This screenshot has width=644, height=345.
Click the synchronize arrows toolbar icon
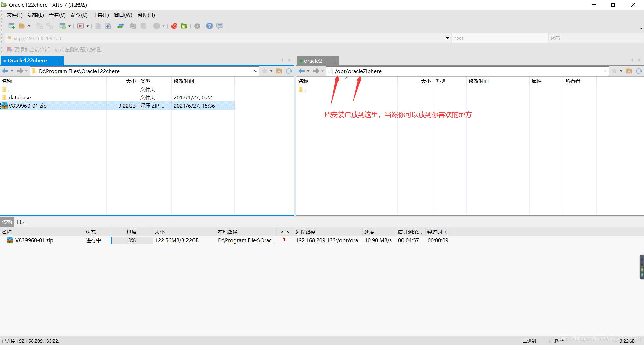coord(121,26)
